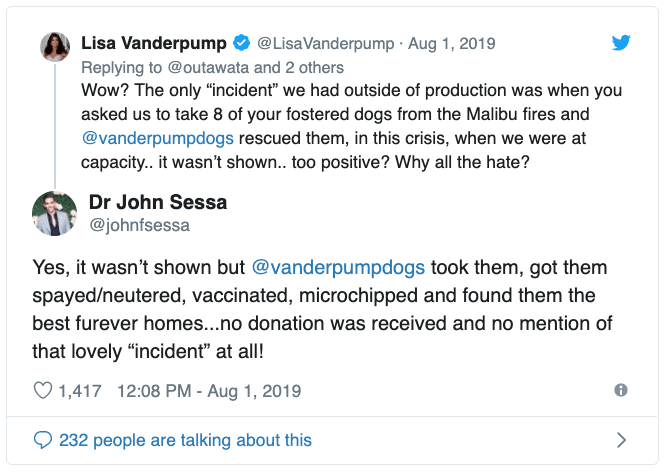Click the "2 others" reply recipients link
The height and width of the screenshot is (474, 669).
coord(314,68)
